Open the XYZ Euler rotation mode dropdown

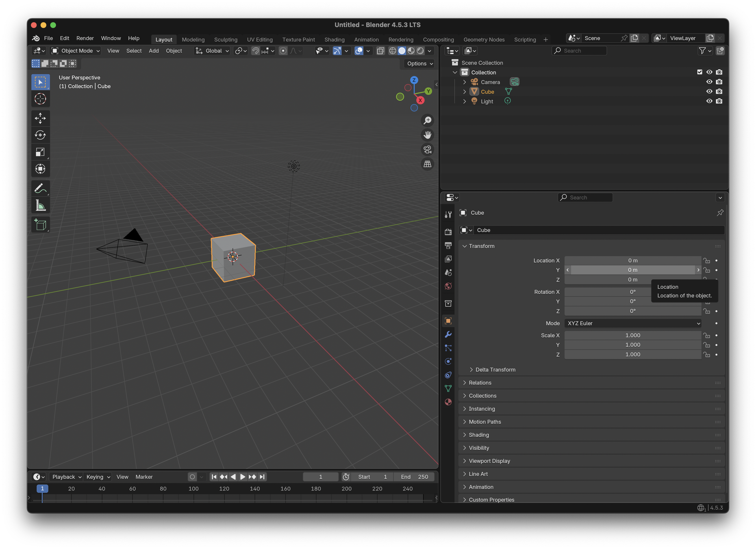click(633, 323)
